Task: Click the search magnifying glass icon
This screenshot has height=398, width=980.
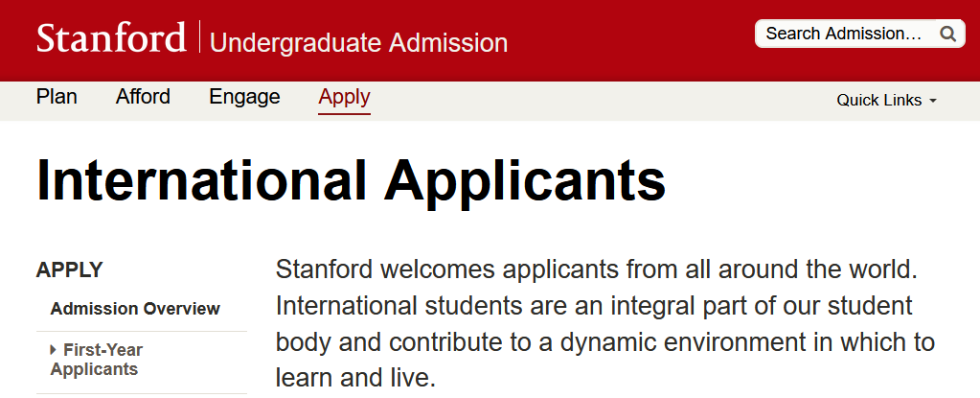Action: (x=947, y=34)
